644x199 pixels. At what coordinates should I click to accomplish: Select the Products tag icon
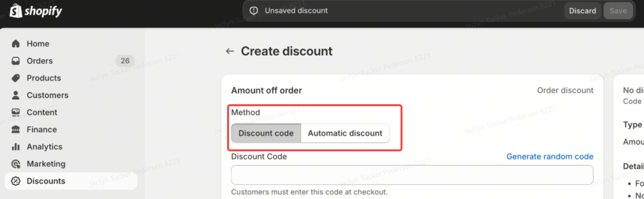[x=16, y=78]
